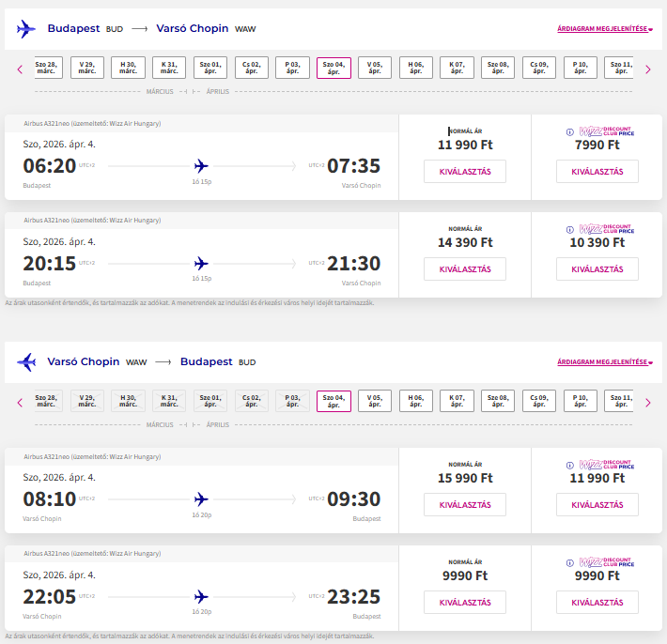The width and height of the screenshot is (667, 644).
Task: Expand return Árdiagram megjelenítése price chart
Action: pyautogui.click(x=604, y=361)
